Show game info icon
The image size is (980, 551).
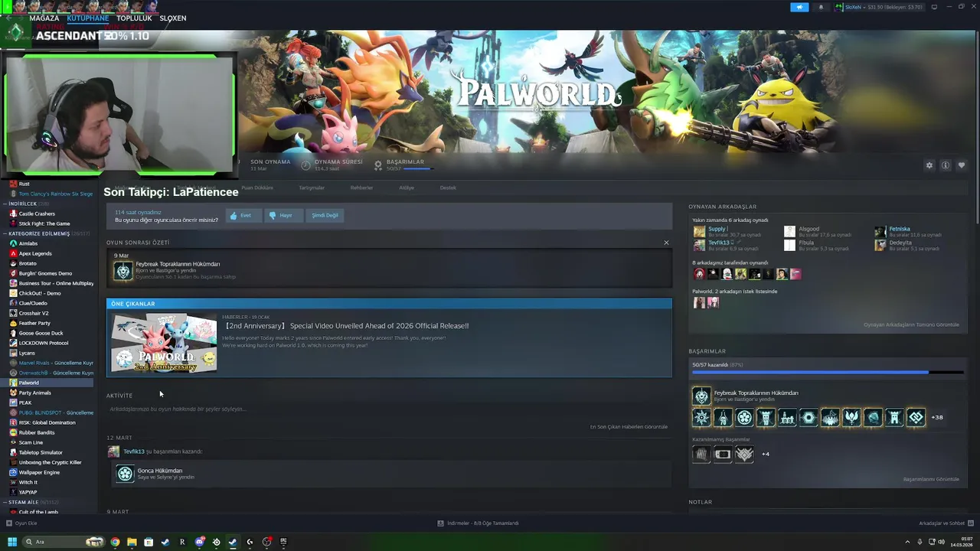pyautogui.click(x=946, y=165)
